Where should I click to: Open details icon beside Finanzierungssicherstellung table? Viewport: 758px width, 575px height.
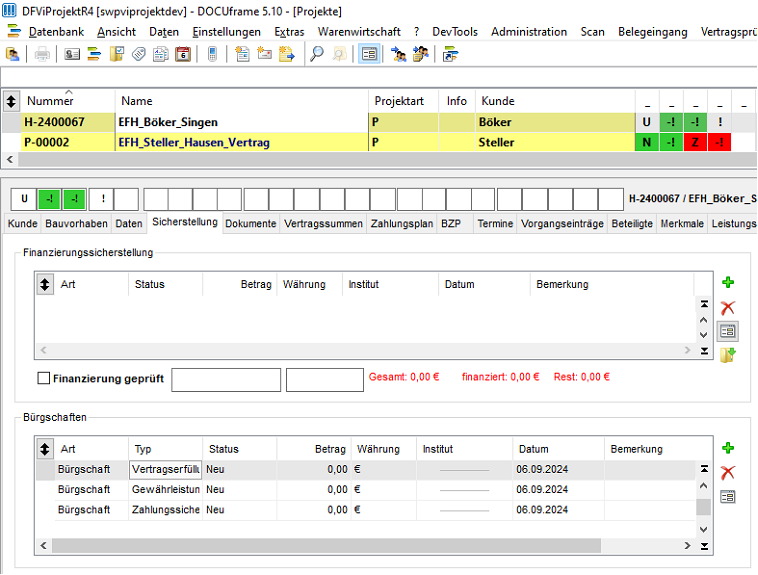(728, 331)
